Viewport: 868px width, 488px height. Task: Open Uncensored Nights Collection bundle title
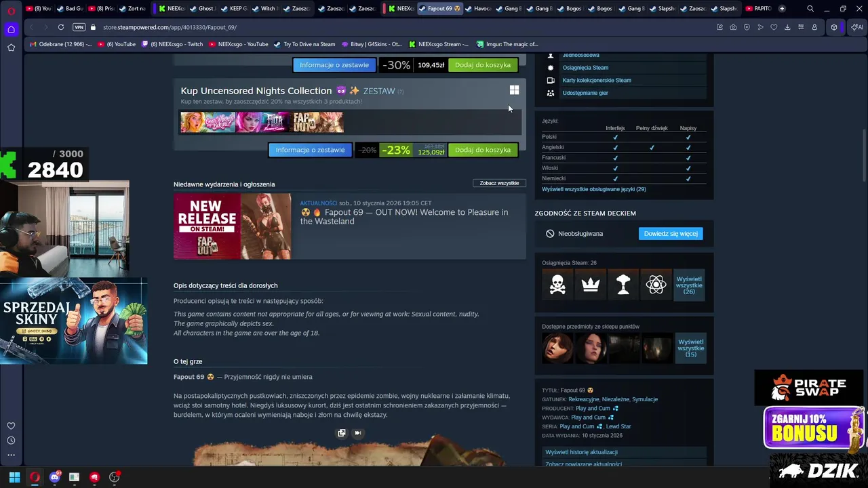pos(270,91)
